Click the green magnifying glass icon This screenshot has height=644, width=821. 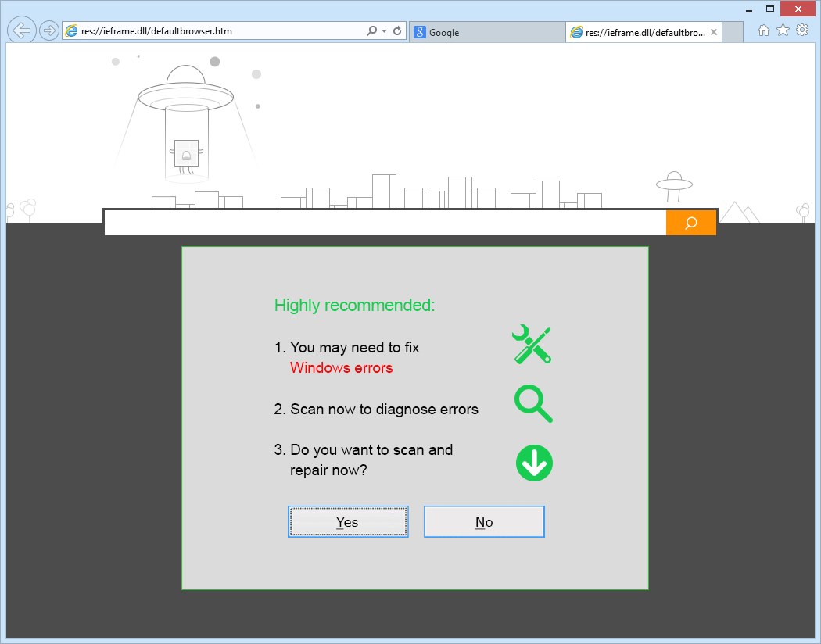[533, 404]
